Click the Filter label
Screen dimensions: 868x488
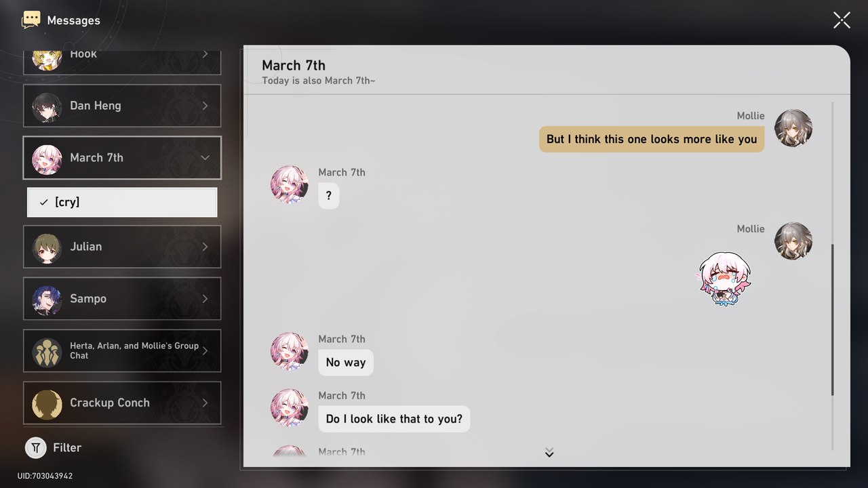67,447
